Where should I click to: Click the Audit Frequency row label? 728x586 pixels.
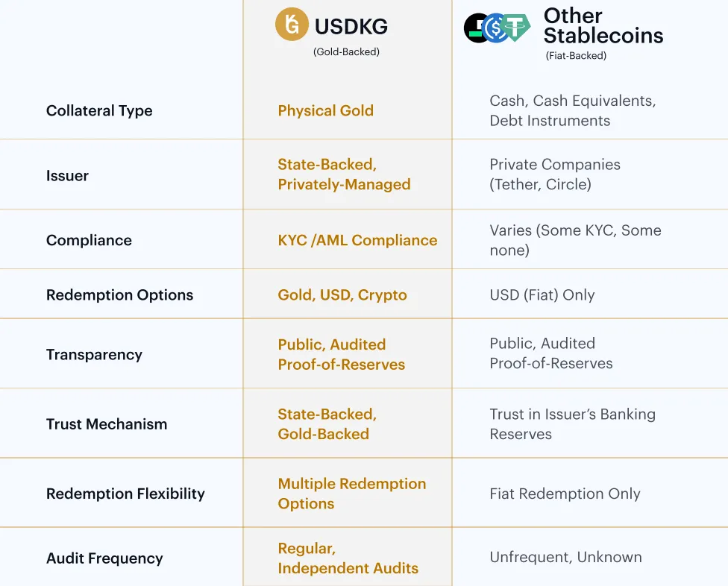[104, 558]
